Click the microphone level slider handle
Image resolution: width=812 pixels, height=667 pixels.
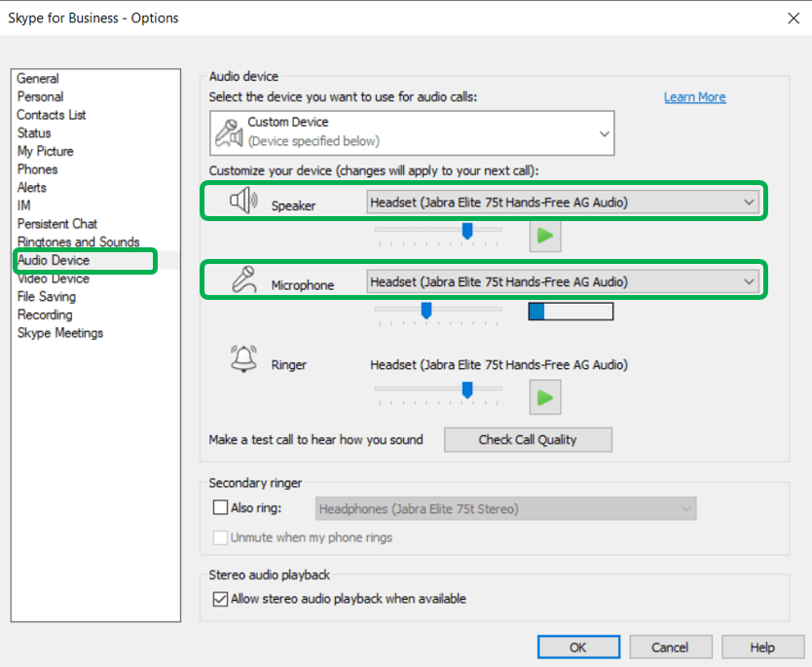pyautogui.click(x=425, y=310)
